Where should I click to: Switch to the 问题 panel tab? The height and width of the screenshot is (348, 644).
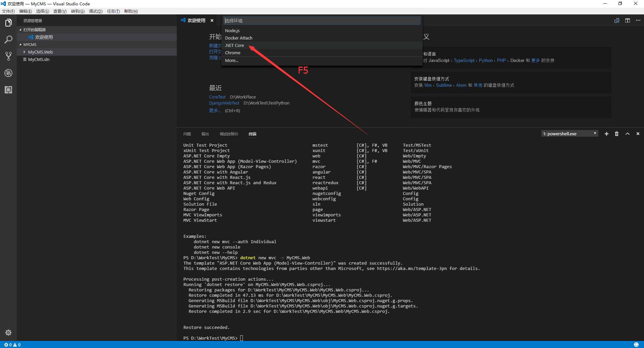pyautogui.click(x=187, y=134)
